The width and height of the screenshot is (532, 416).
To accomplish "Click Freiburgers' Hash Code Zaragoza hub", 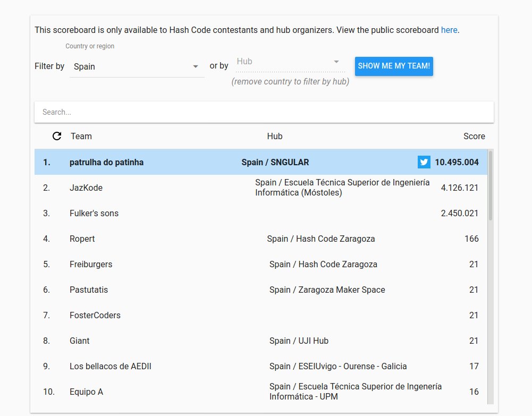I will [x=323, y=264].
